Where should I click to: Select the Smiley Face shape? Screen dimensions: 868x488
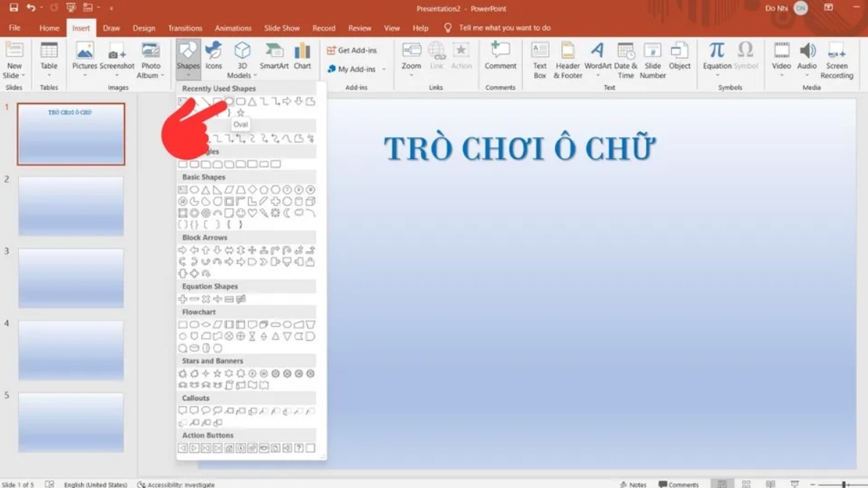click(241, 213)
